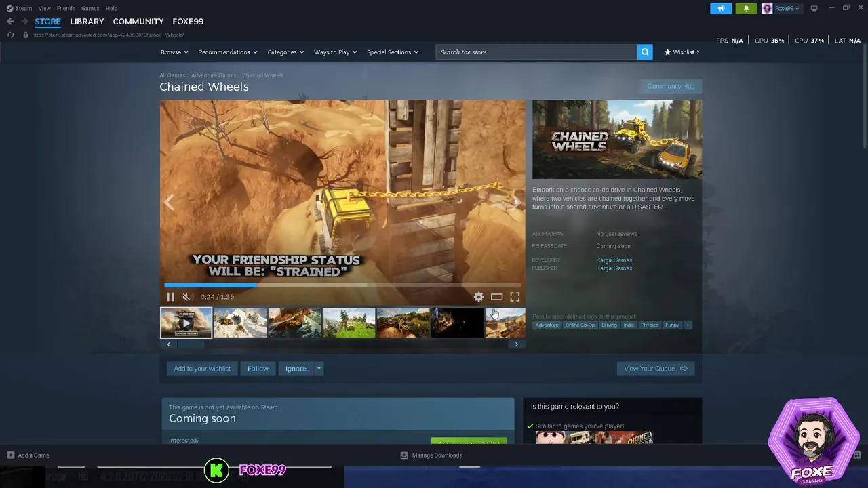Screen dimensions: 868x488
Task: Switch to the COMMUNITY tab
Action: (x=138, y=22)
